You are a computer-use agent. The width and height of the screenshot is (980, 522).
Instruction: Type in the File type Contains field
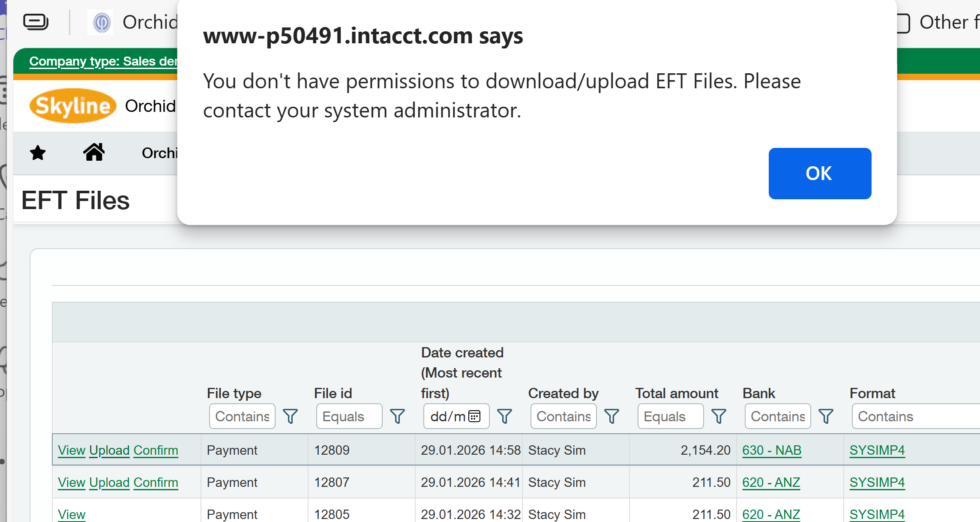click(x=242, y=416)
